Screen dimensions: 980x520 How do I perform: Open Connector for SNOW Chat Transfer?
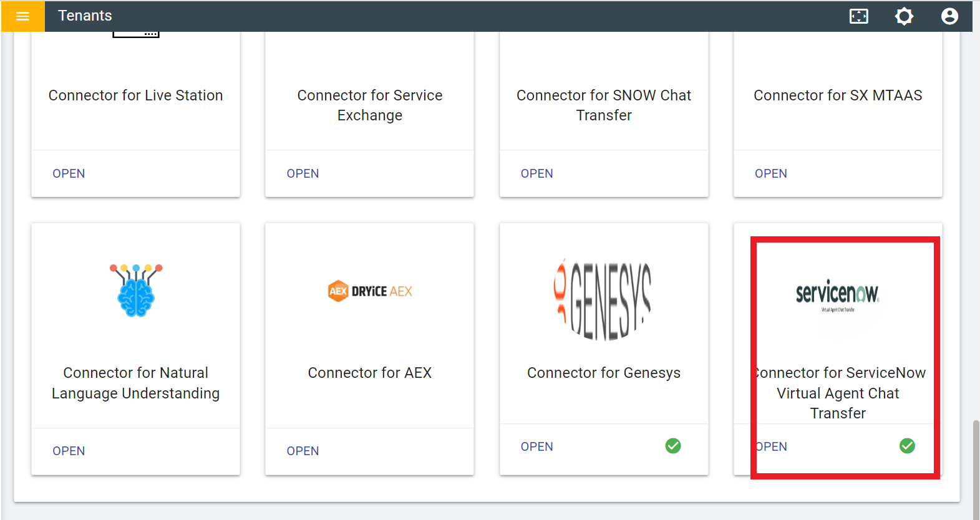[x=536, y=173]
